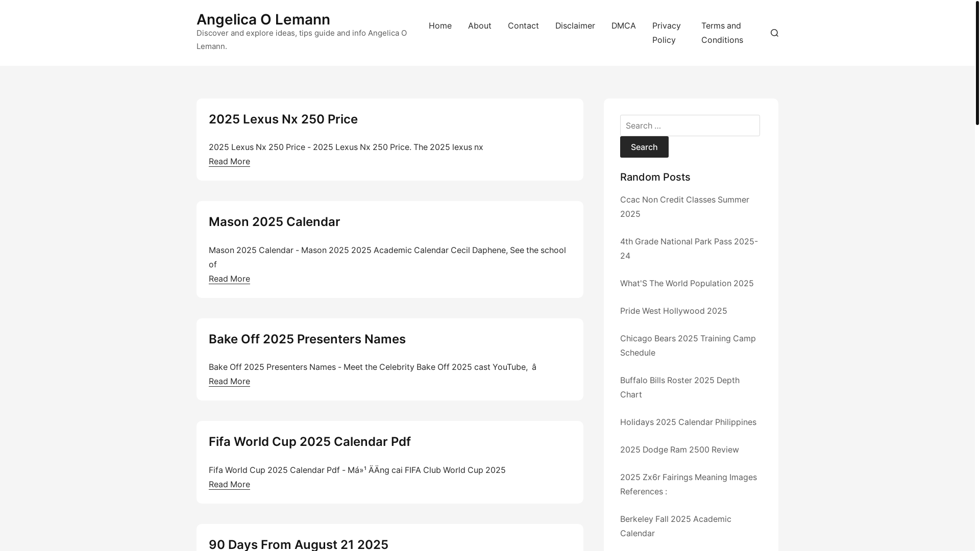Open Buffalo Bills Roster 2025 Depth Chart
This screenshot has height=551, width=980.
tap(680, 387)
